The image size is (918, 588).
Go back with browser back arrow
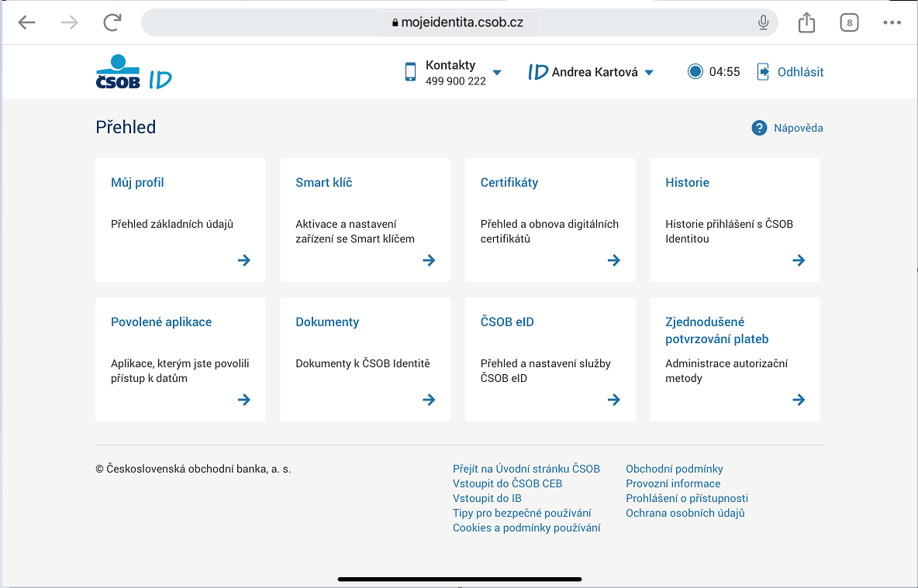(27, 22)
